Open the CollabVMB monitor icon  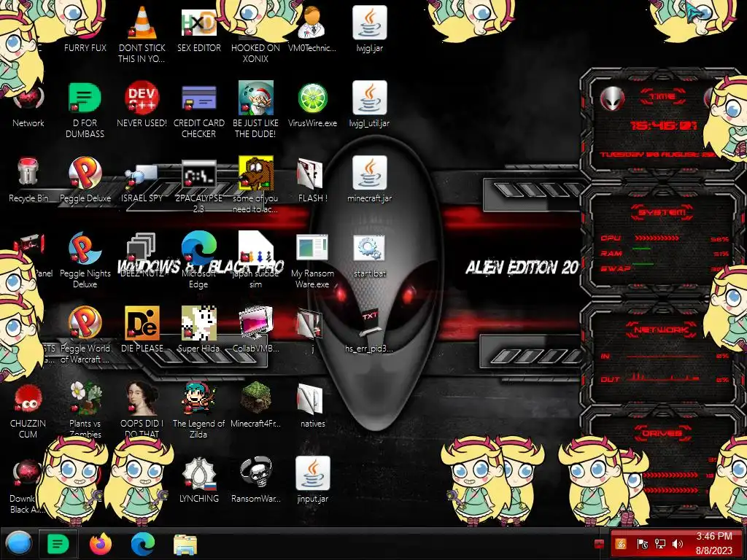[256, 322]
